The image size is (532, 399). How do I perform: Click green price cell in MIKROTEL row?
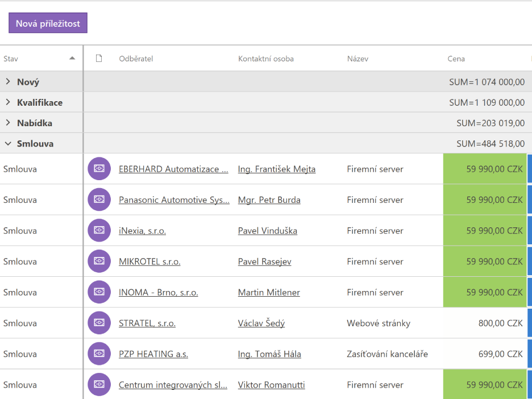point(485,261)
